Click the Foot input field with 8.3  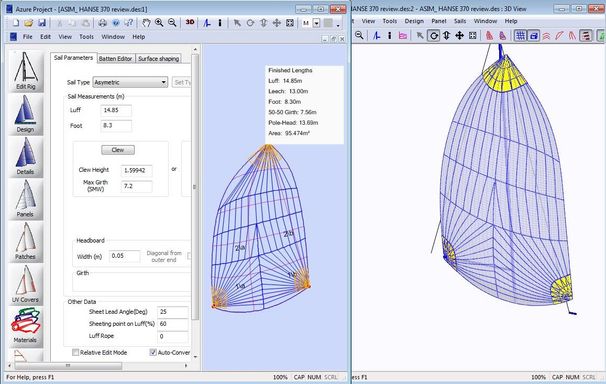tap(116, 126)
